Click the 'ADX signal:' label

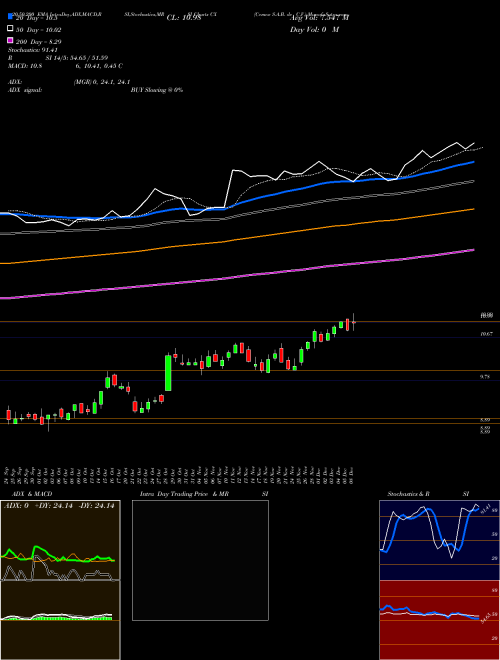(25, 90)
